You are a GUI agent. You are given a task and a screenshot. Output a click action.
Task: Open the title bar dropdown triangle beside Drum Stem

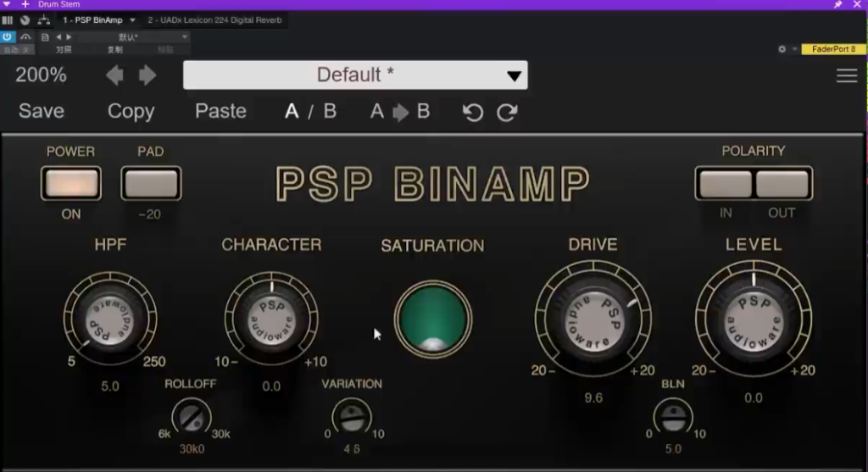coord(7,4)
